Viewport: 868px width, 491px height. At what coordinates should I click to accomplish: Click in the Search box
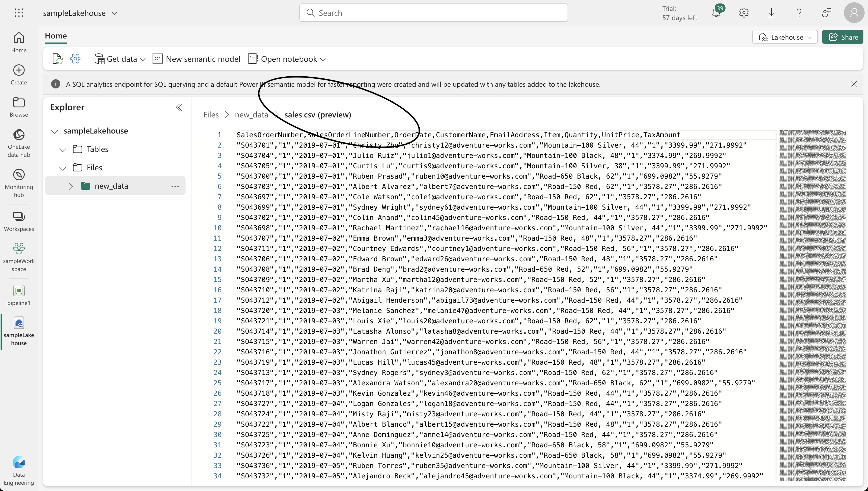coord(434,13)
